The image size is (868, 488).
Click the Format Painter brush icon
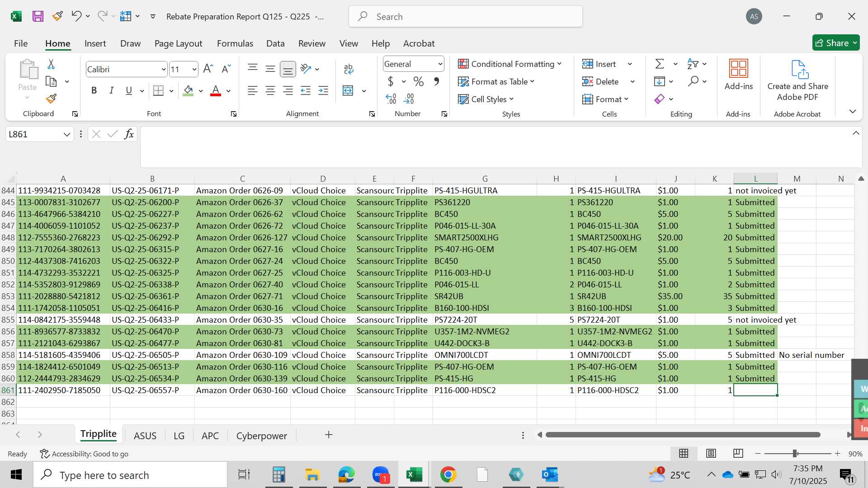tap(51, 99)
